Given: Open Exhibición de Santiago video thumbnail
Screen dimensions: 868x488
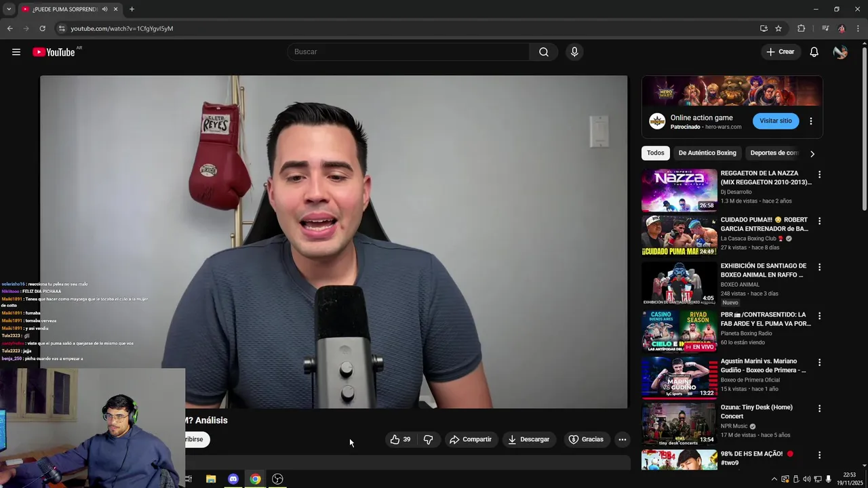Looking at the screenshot, I should [679, 283].
